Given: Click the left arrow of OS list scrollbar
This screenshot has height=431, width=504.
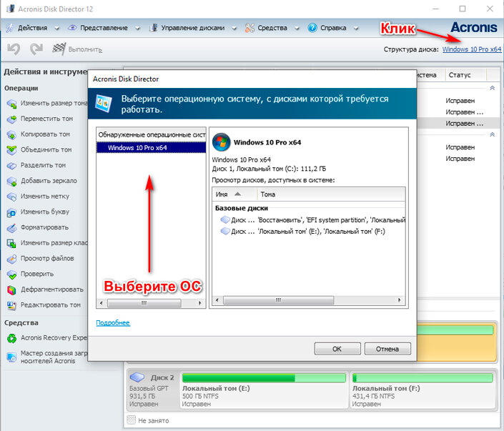Looking at the screenshot, I should (102, 303).
